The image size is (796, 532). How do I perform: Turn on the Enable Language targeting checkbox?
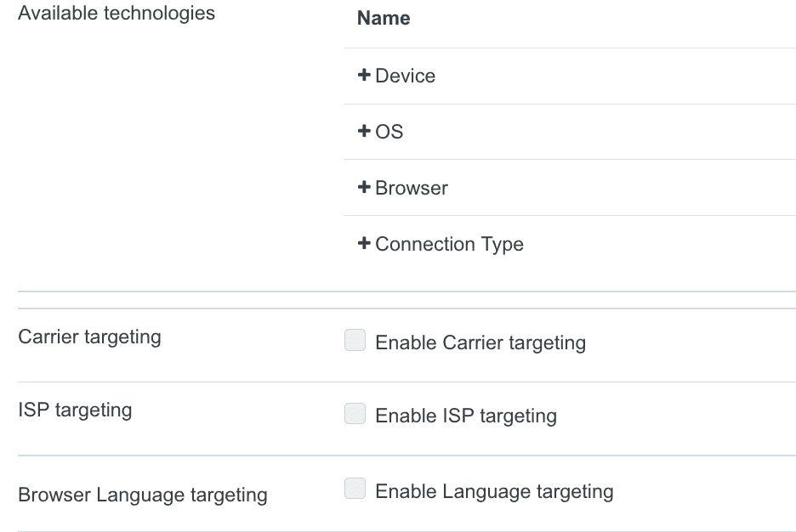pyautogui.click(x=355, y=490)
